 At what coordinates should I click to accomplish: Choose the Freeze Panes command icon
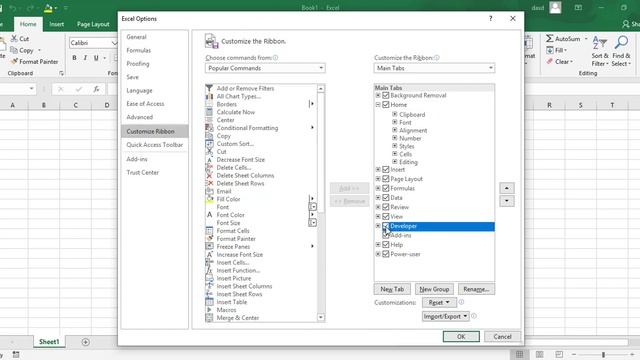[x=209, y=247]
